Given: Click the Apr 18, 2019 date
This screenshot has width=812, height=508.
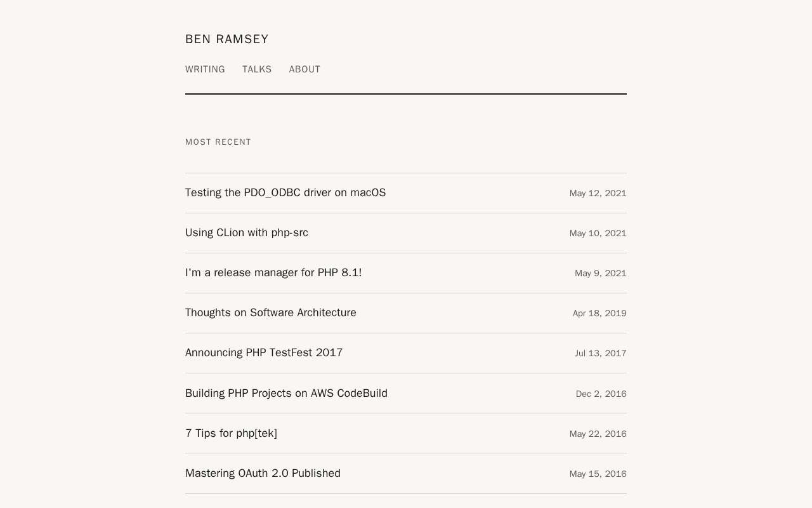Looking at the screenshot, I should click(x=599, y=313).
